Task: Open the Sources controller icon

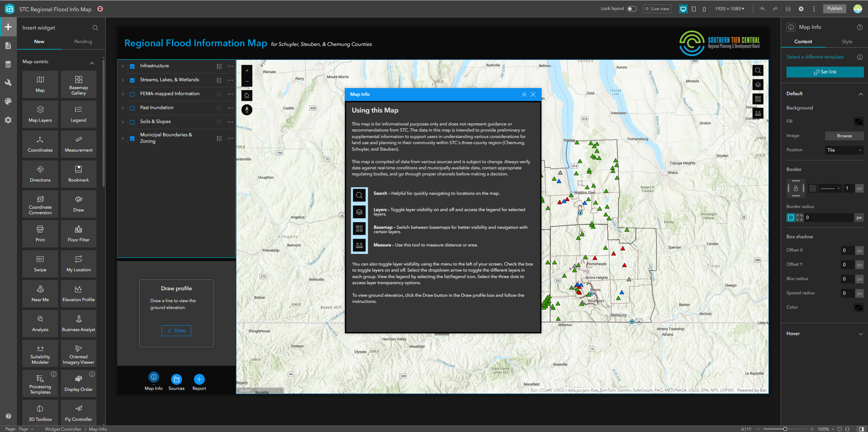Action: [x=176, y=379]
